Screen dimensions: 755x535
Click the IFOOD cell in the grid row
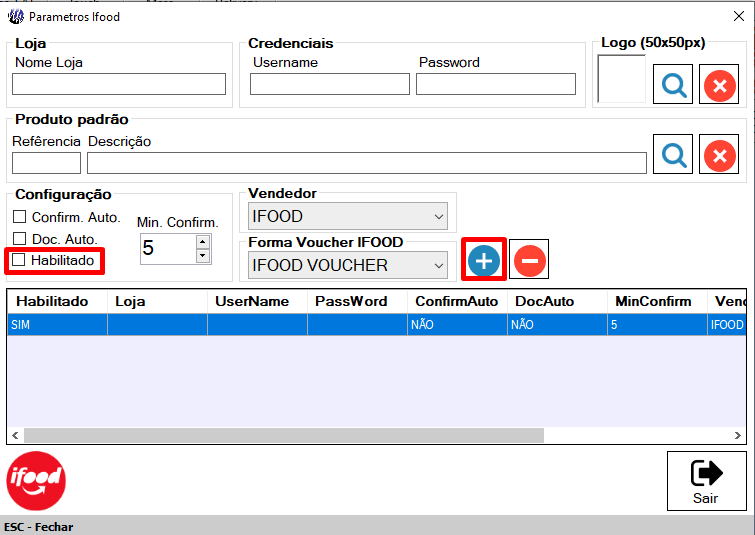727,325
